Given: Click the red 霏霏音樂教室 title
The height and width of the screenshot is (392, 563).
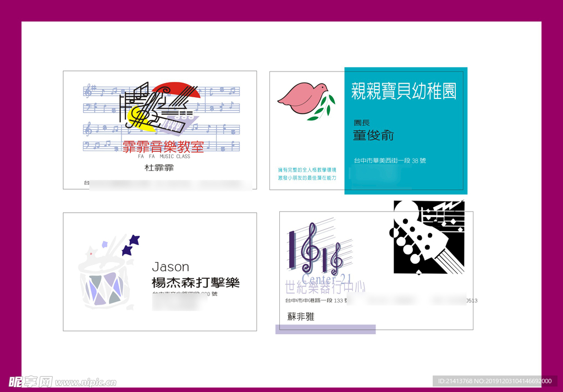Looking at the screenshot, I should pyautogui.click(x=163, y=146).
